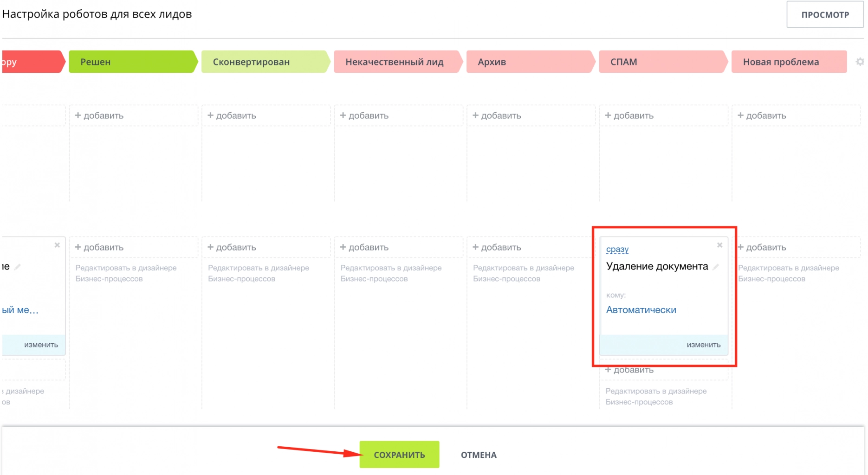The width and height of the screenshot is (868, 475).
Task: Select the Сконвертирован stage header
Action: [x=265, y=62]
